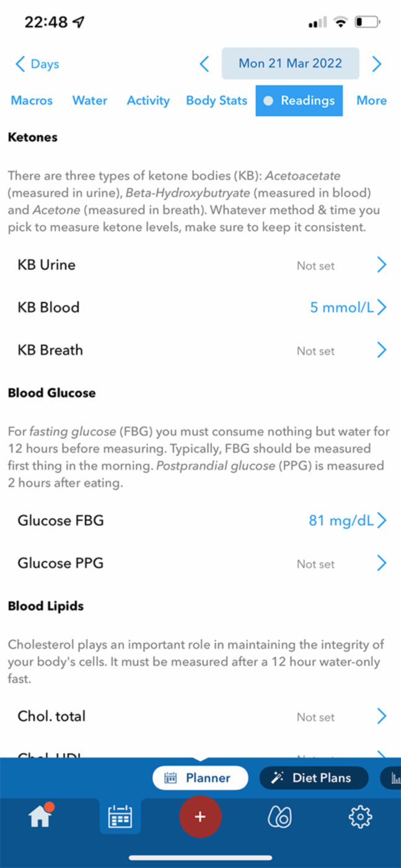Open the avocado icon in bottom bar
Image resolution: width=401 pixels, height=868 pixels.
279,817
